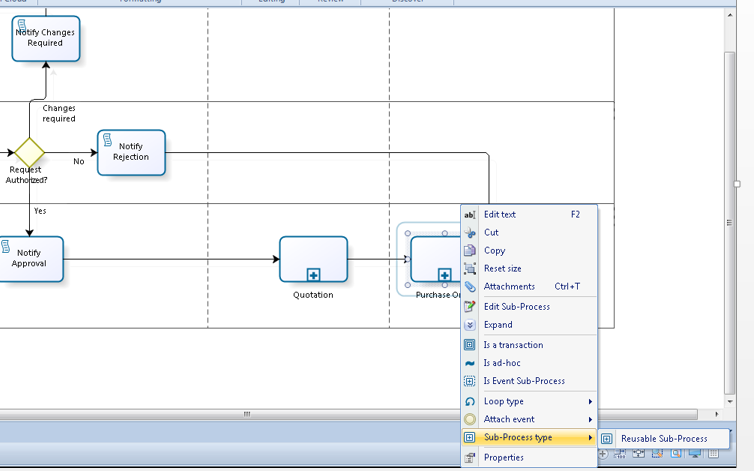This screenshot has height=471, width=754.
Task: Click the Copy icon in context menu
Action: tap(470, 251)
